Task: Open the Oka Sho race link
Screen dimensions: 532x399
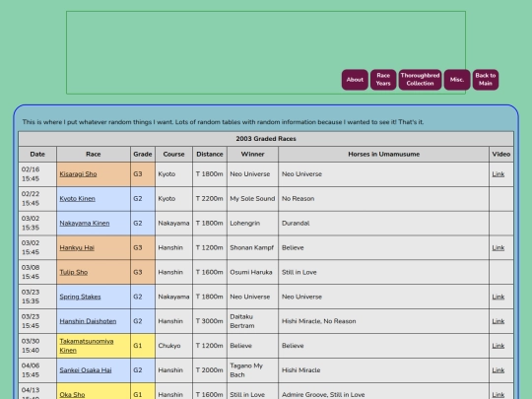Action: pos(72,395)
